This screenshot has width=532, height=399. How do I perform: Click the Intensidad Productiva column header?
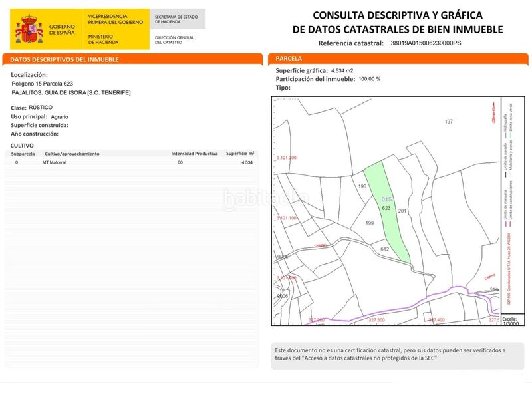click(194, 154)
